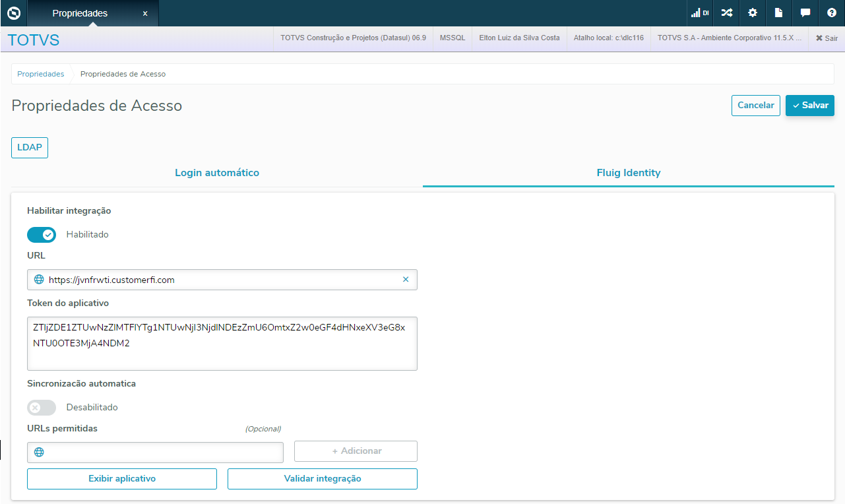Click the TOTVS wordmark logo
The image size is (845, 504).
(x=34, y=40)
